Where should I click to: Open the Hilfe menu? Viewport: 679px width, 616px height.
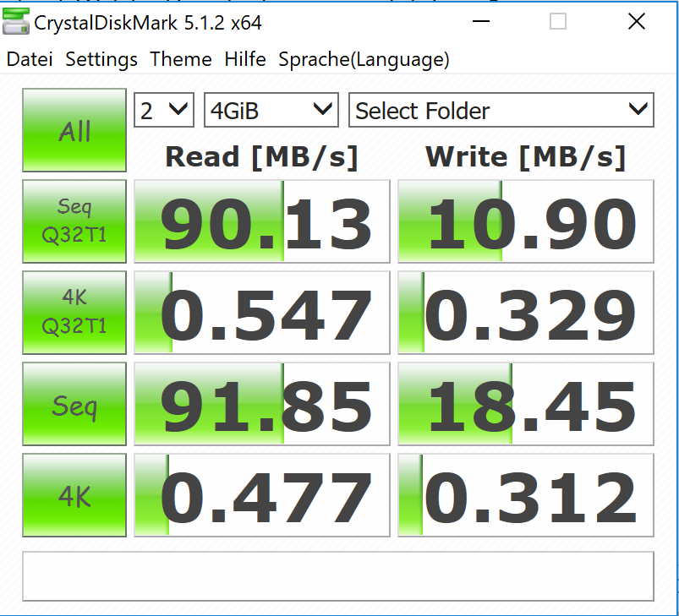click(245, 59)
